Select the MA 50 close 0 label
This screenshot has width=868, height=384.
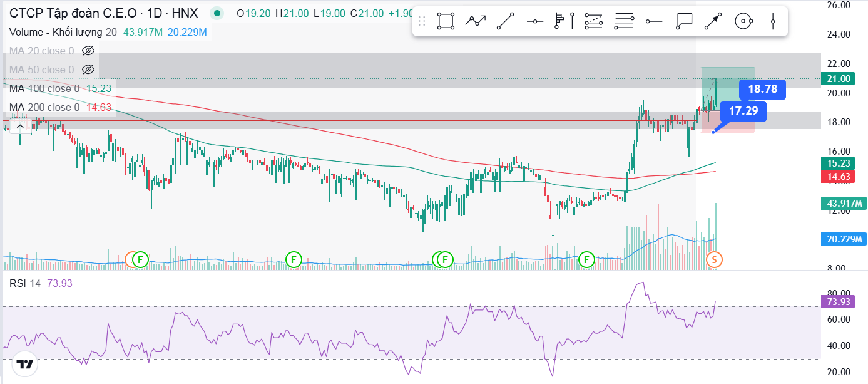[41, 70]
